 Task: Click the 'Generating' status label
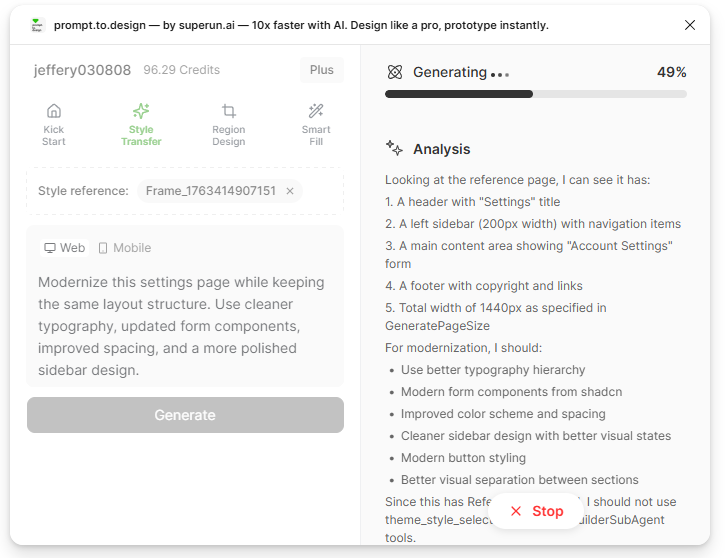[450, 72]
